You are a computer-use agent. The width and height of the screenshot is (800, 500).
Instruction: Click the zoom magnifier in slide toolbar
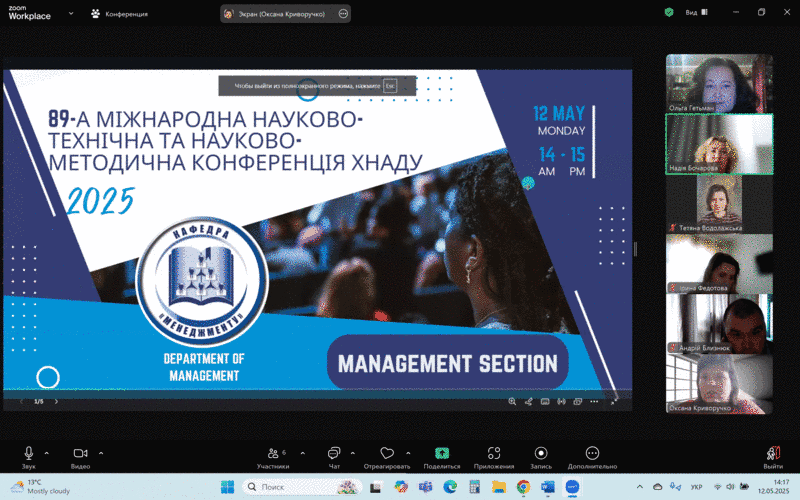tap(512, 402)
